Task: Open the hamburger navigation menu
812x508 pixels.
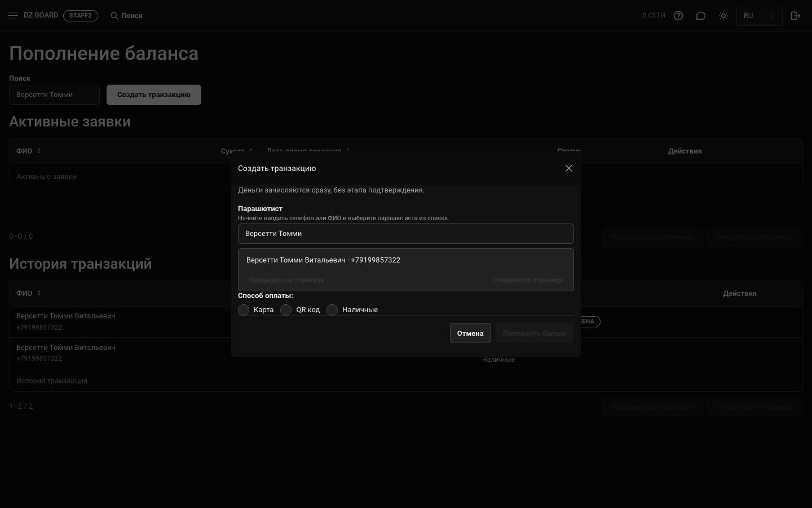Action: pyautogui.click(x=13, y=16)
